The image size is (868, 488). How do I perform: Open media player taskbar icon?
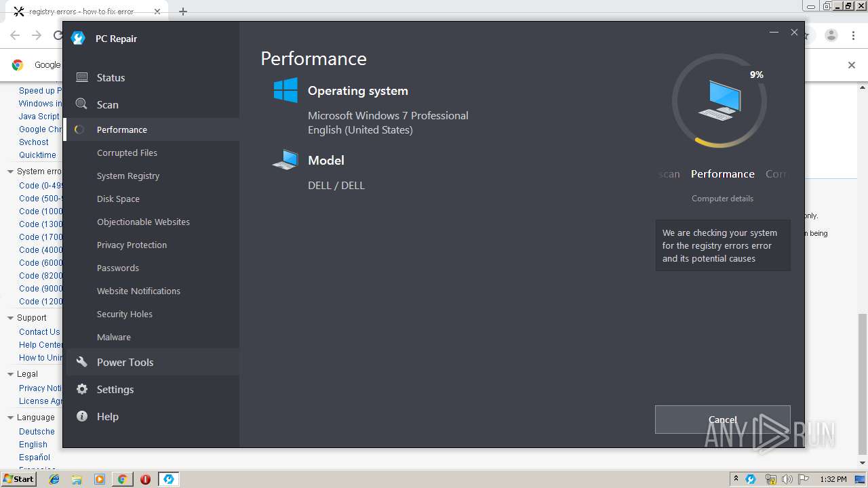[x=100, y=479]
